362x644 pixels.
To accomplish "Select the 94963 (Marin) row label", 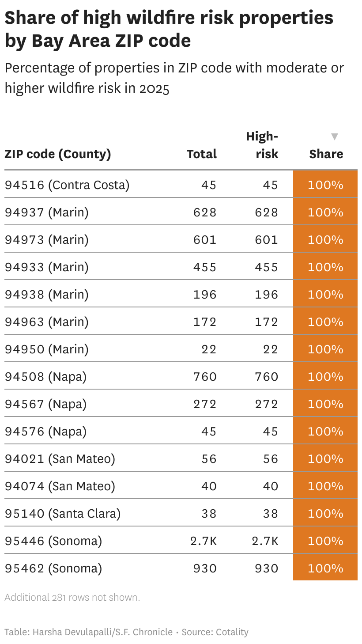I will point(47,322).
